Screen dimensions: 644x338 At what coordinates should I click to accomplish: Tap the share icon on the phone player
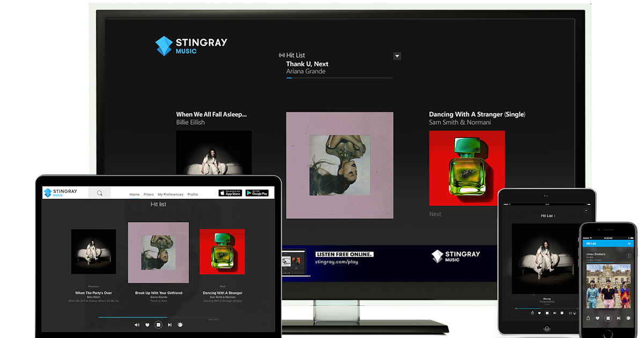click(588, 318)
